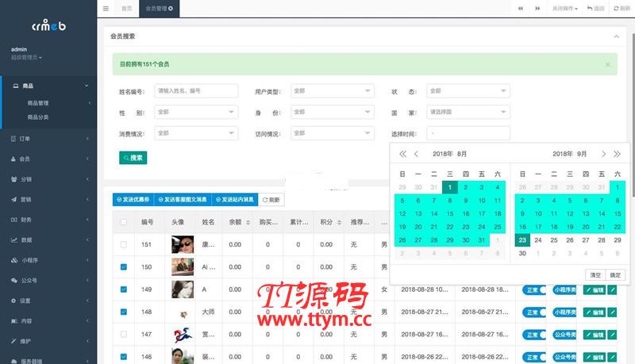Click the small pencil icon for member 149

coord(612,289)
